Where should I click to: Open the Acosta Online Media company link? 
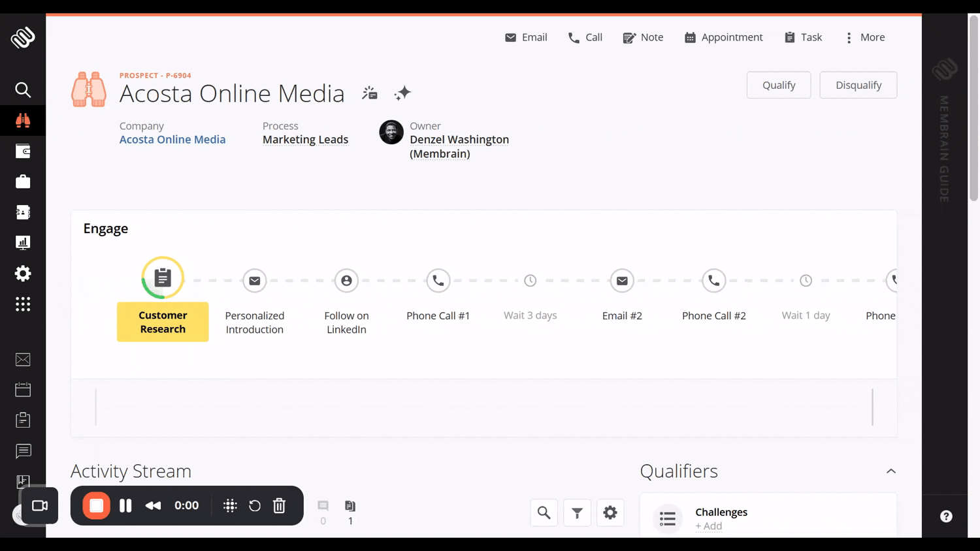172,140
